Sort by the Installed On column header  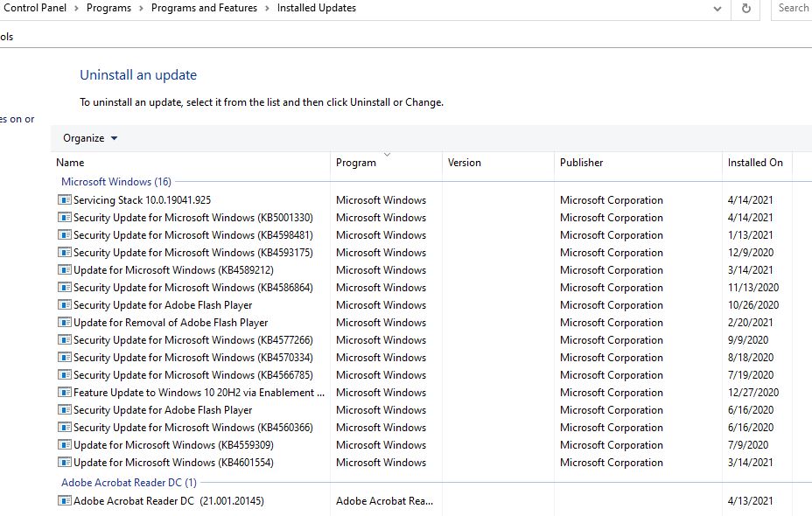[757, 163]
